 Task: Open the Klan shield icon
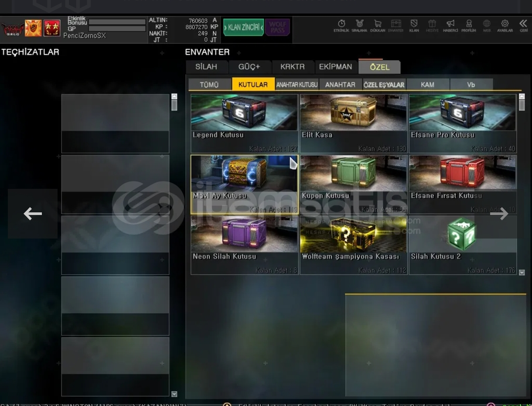tap(414, 26)
